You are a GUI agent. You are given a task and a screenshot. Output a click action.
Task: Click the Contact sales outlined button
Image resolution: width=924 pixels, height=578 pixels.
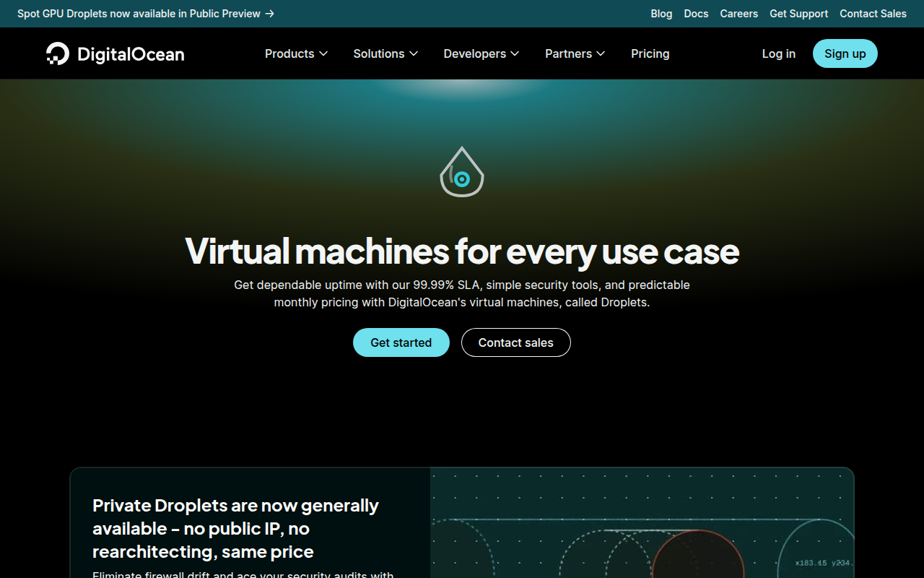point(515,342)
